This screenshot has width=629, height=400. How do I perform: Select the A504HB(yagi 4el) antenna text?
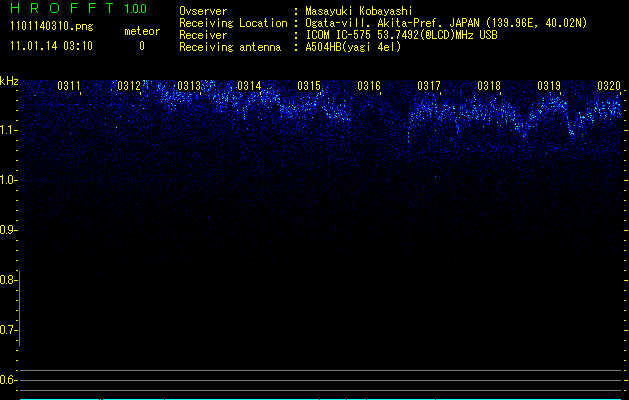[x=353, y=47]
